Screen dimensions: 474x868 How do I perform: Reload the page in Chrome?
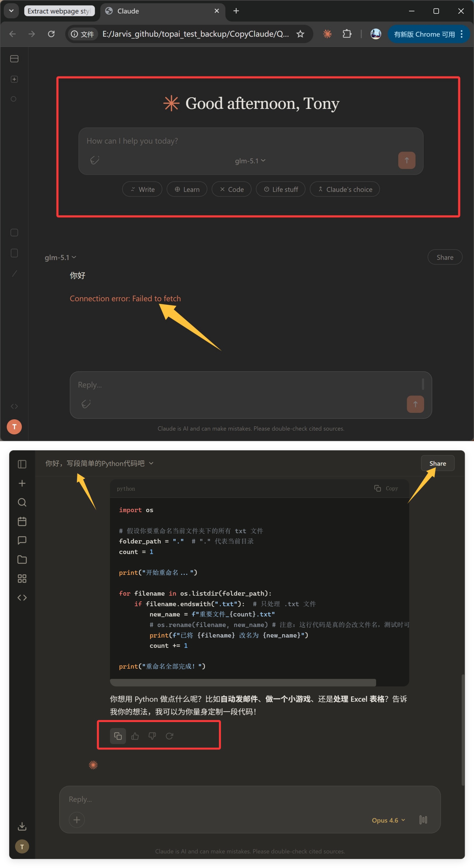pos(51,34)
